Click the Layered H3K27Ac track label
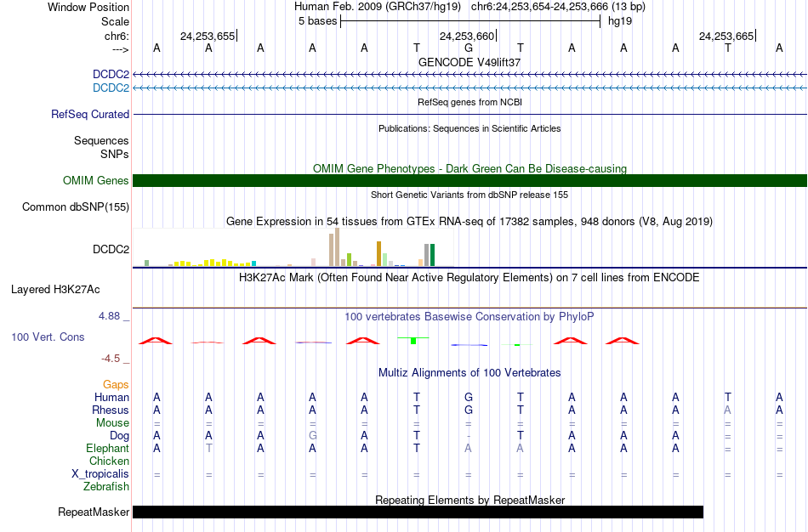808x532 pixels. [x=55, y=290]
